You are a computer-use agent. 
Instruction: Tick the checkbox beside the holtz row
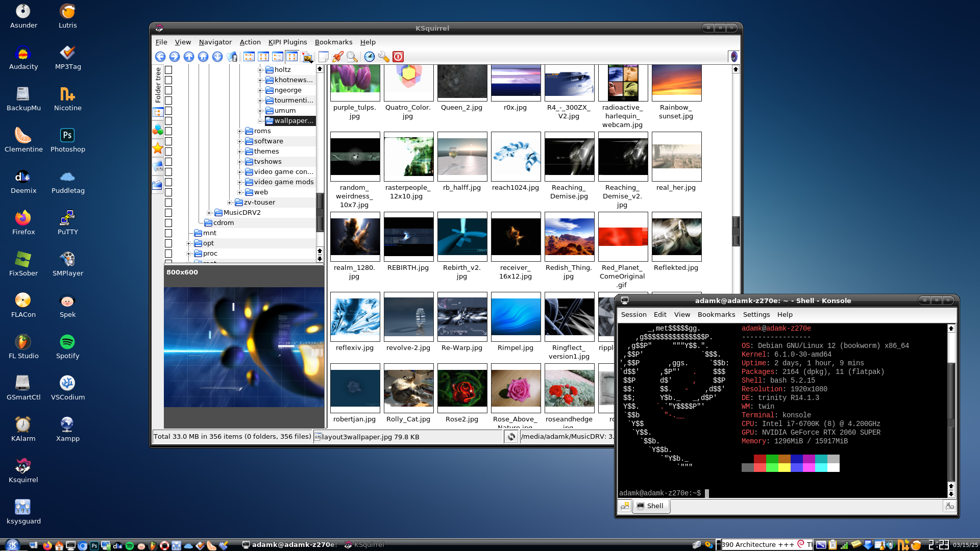168,70
